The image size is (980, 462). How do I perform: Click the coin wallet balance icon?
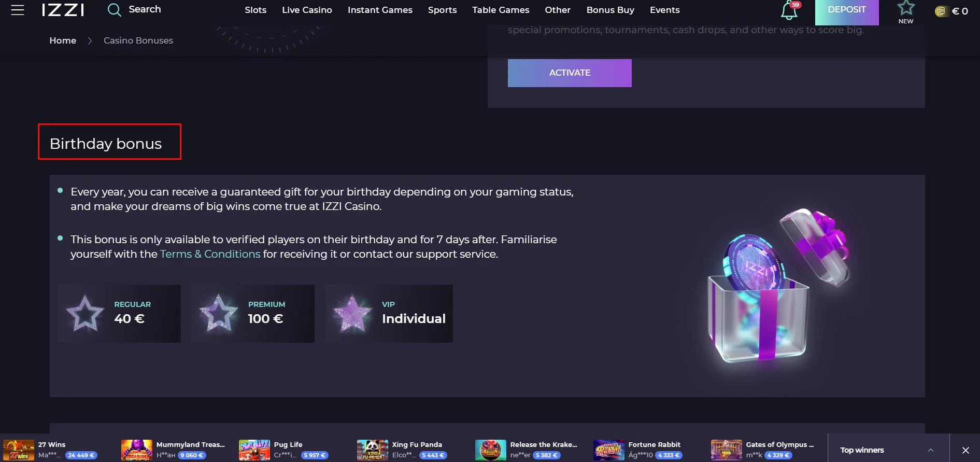click(941, 11)
